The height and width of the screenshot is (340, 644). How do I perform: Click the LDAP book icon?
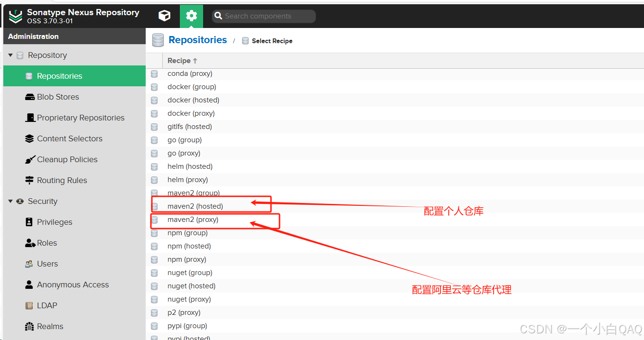(x=29, y=306)
